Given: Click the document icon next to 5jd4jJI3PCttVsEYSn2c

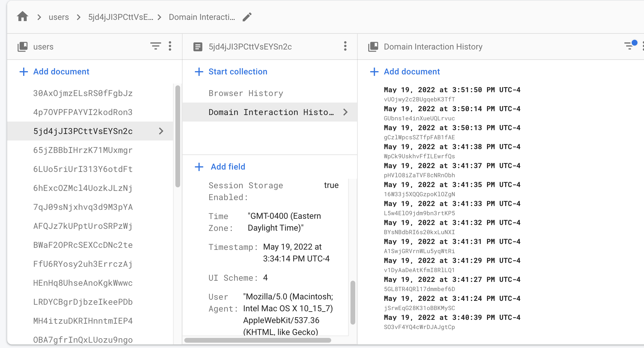Looking at the screenshot, I should pyautogui.click(x=198, y=47).
